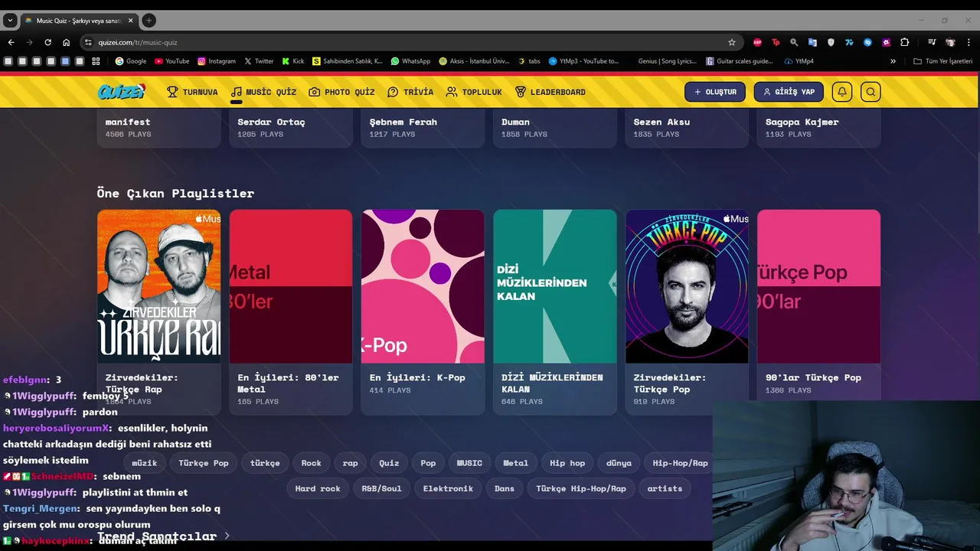This screenshot has height=551, width=980.
Task: Open YouTube bookmark
Action: [171, 61]
